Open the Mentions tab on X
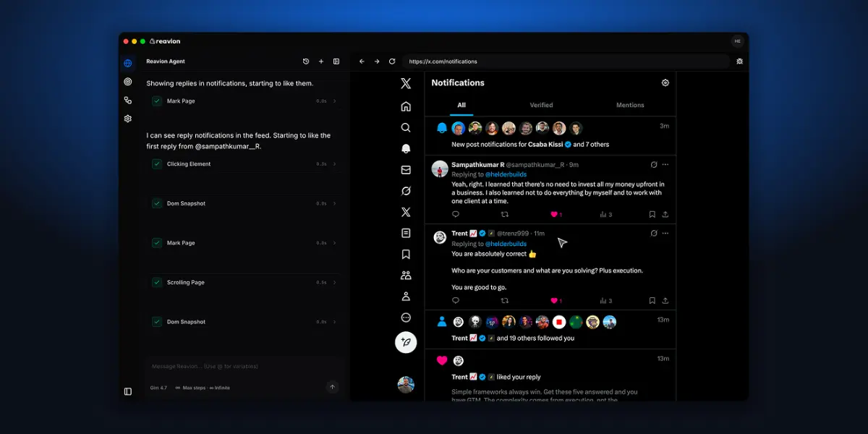 [x=629, y=105]
